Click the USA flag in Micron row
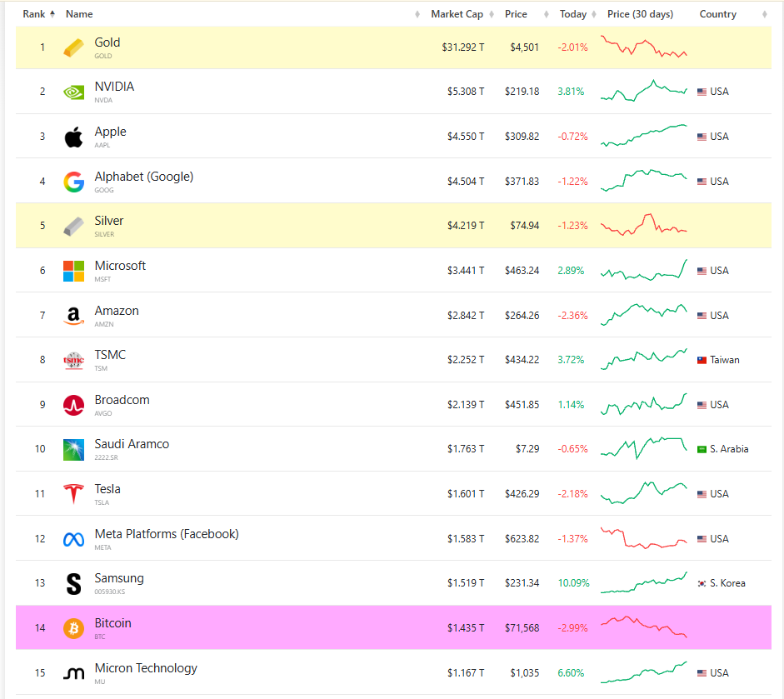This screenshot has width=784, height=699. (702, 673)
